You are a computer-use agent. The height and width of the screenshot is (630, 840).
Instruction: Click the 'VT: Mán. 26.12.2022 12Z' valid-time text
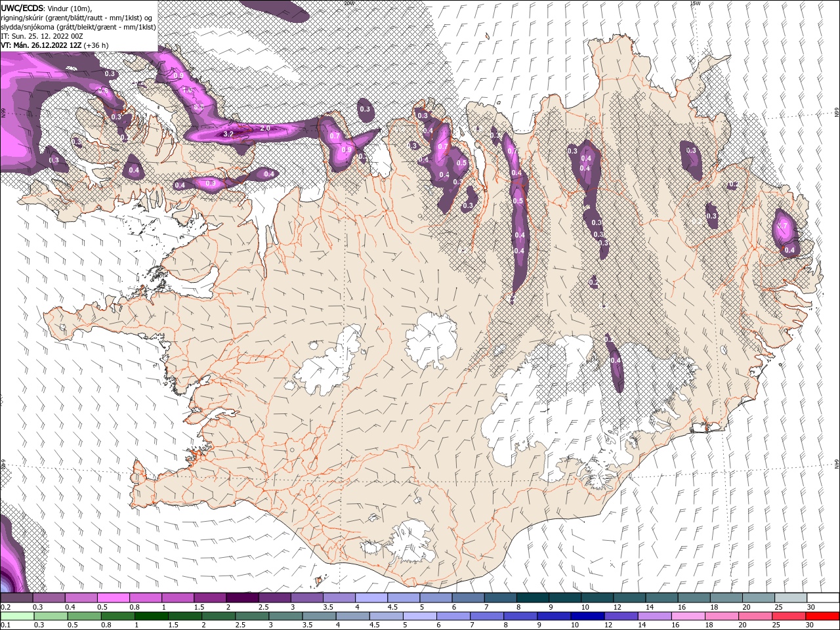pyautogui.click(x=41, y=45)
